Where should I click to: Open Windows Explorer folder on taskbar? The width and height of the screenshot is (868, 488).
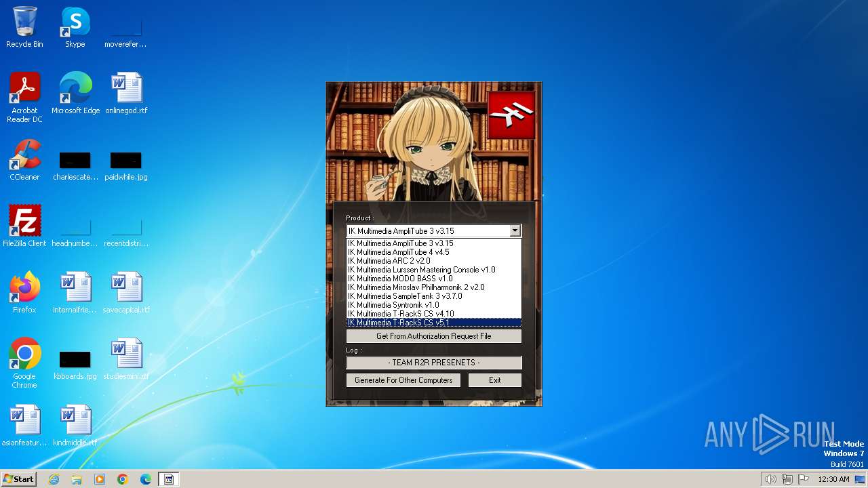[77, 479]
